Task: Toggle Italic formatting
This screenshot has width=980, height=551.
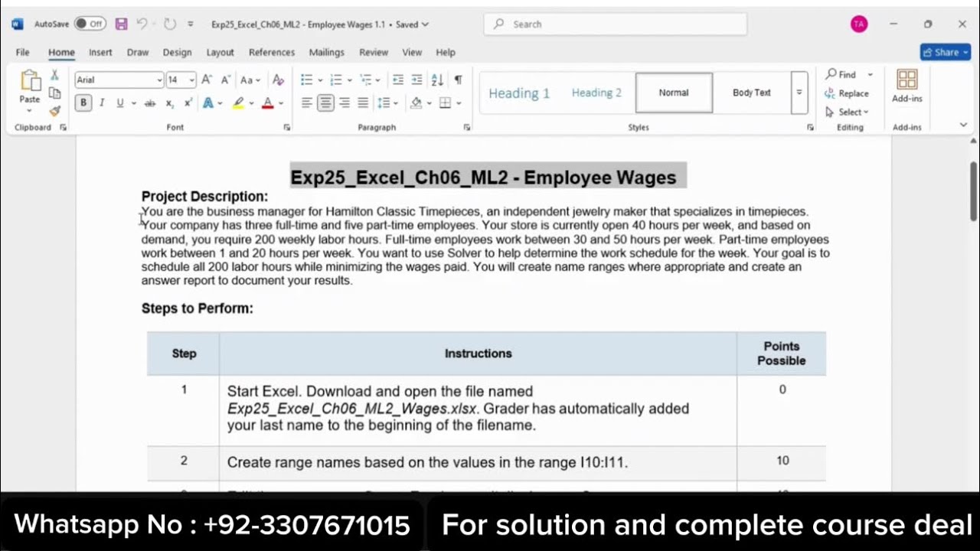Action: (102, 103)
